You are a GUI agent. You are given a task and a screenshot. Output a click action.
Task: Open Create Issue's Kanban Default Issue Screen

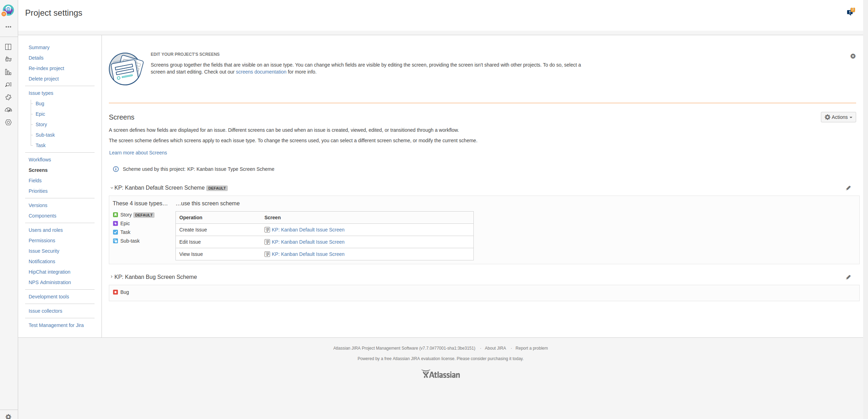point(308,230)
